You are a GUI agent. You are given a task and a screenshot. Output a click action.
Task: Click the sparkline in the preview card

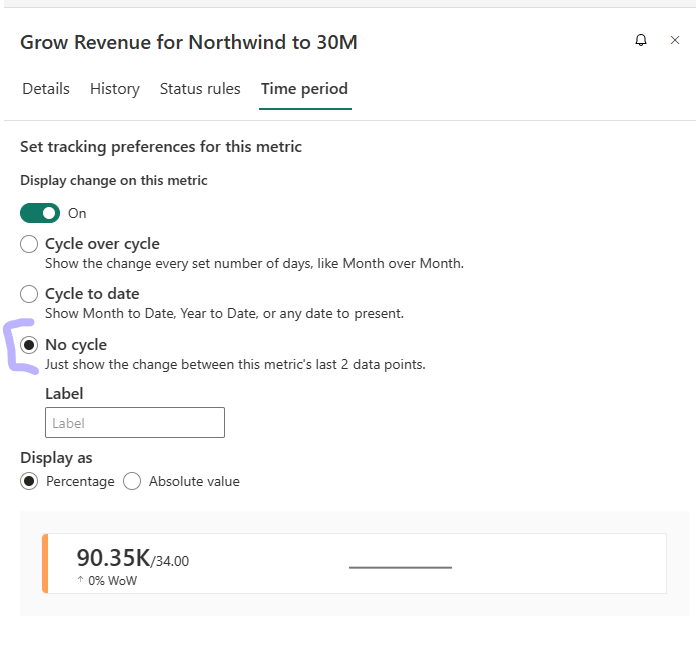click(400, 567)
